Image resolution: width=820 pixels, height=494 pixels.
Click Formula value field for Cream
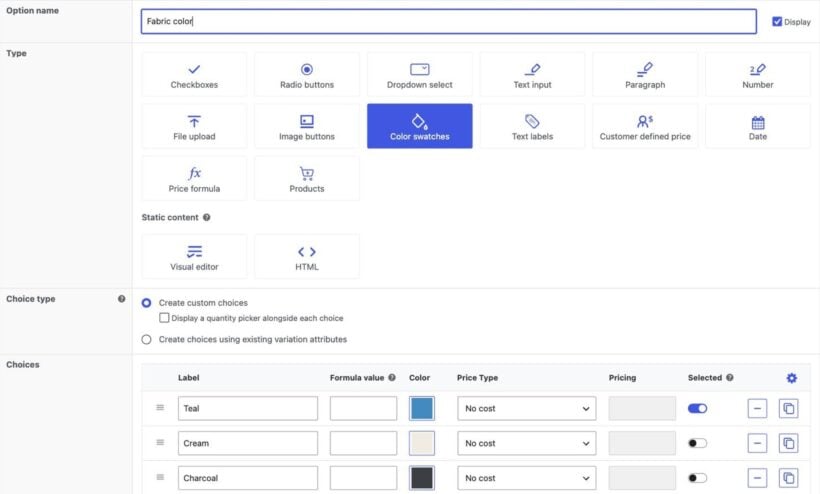coord(363,443)
